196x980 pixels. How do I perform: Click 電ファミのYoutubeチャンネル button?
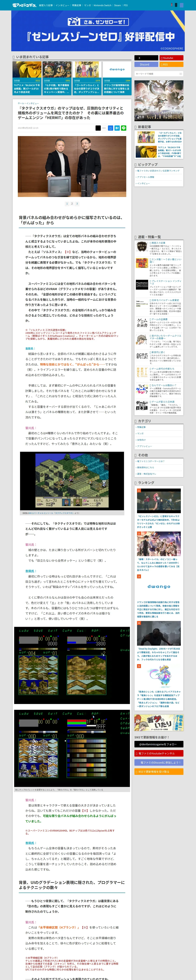pos(159,753)
